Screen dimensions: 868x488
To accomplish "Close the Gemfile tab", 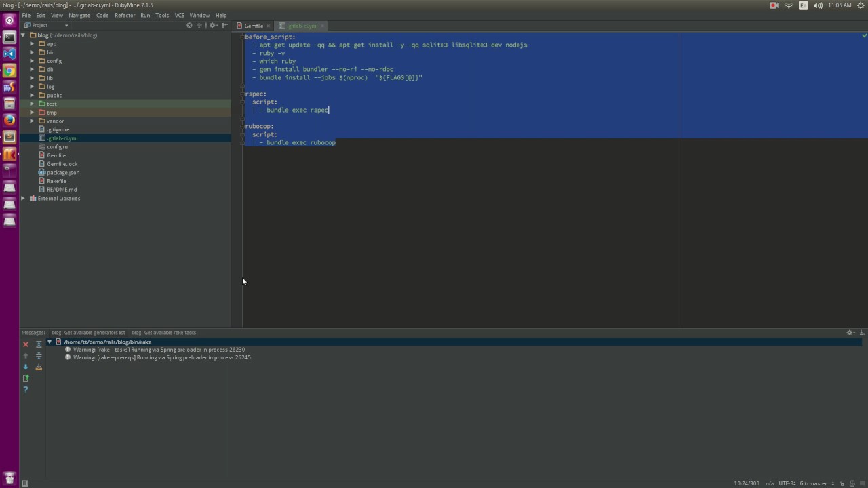I will pyautogui.click(x=269, y=26).
